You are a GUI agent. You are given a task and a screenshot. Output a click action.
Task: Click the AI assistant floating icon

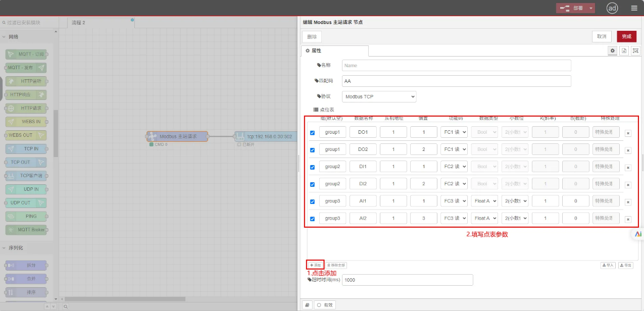638,234
